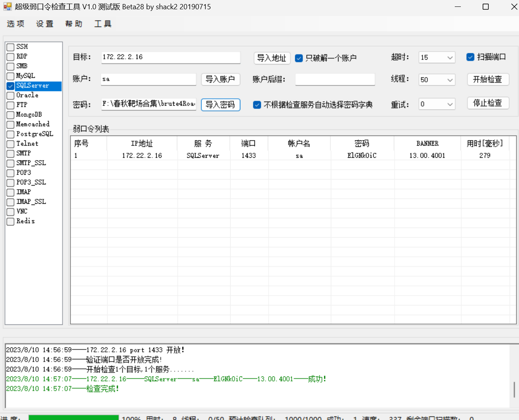This screenshot has height=420, width=519.
Task: Expand the 超时 timeout dropdown
Action: pyautogui.click(x=450, y=58)
